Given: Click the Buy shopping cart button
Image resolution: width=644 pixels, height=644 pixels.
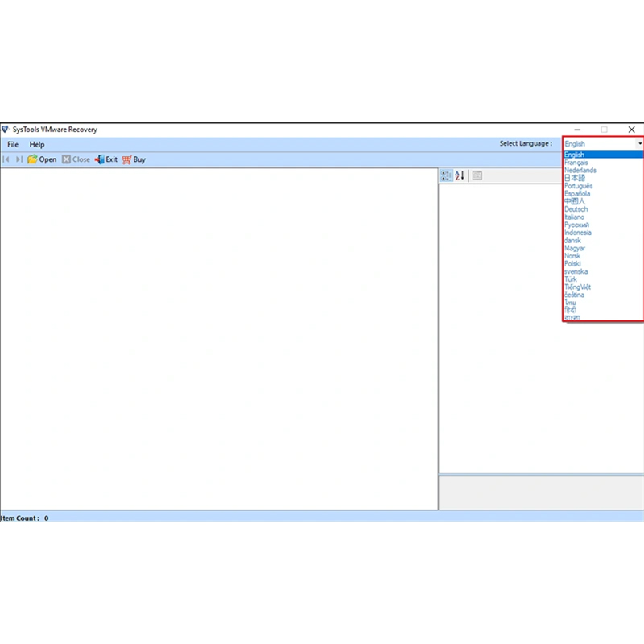Looking at the screenshot, I should pos(134,159).
